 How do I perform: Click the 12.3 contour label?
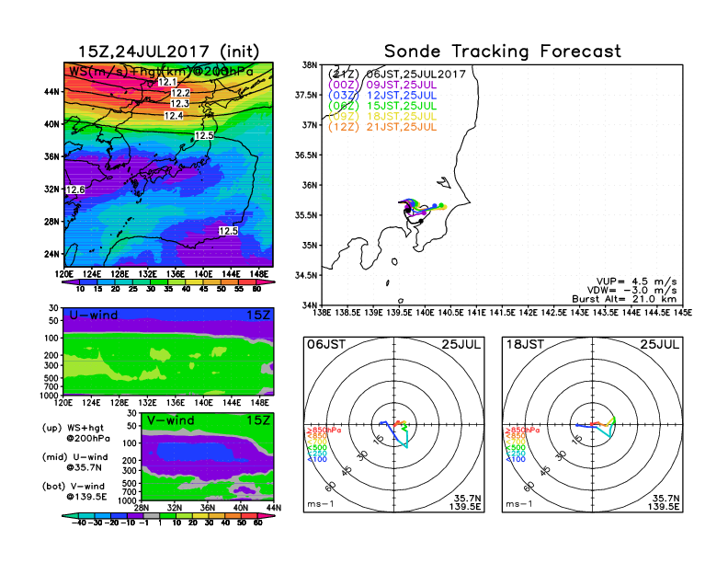[179, 104]
